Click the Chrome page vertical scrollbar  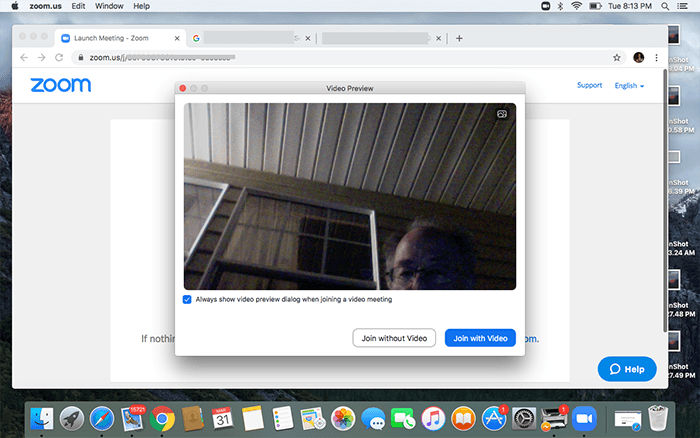[x=664, y=201]
